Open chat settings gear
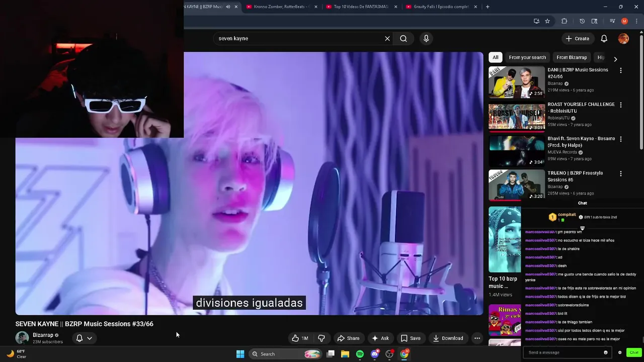Viewport: 644px width, 362px height. [x=620, y=352]
